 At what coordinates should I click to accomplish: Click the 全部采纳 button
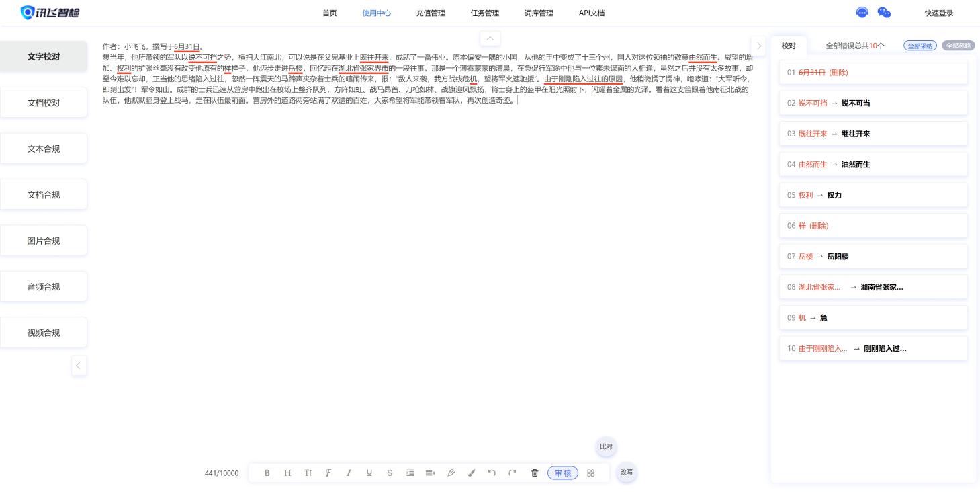point(920,46)
